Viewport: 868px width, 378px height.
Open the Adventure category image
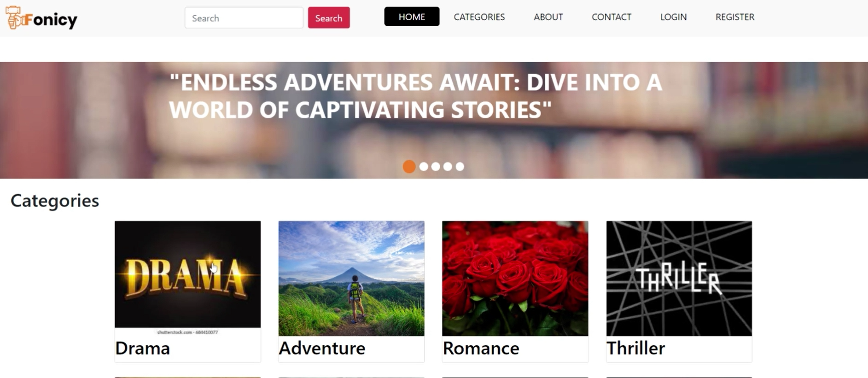[351, 278]
